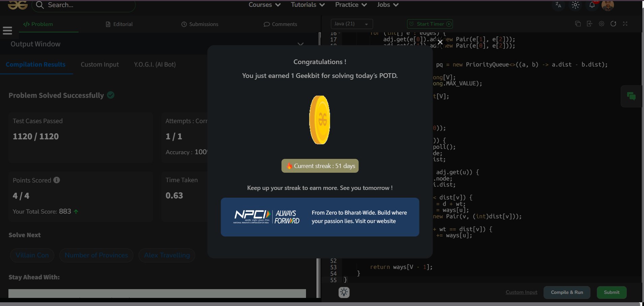Click the gold Geekbit coin
Image resolution: width=644 pixels, height=306 pixels.
click(x=319, y=120)
